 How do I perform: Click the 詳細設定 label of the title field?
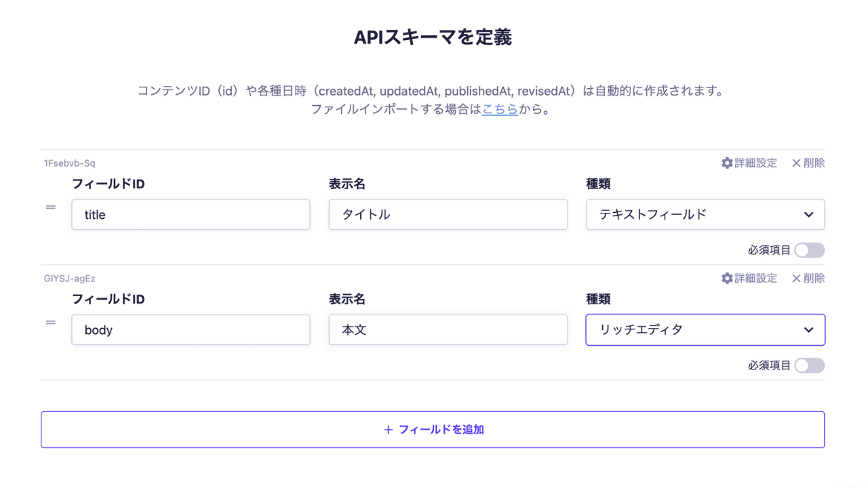pos(756,163)
